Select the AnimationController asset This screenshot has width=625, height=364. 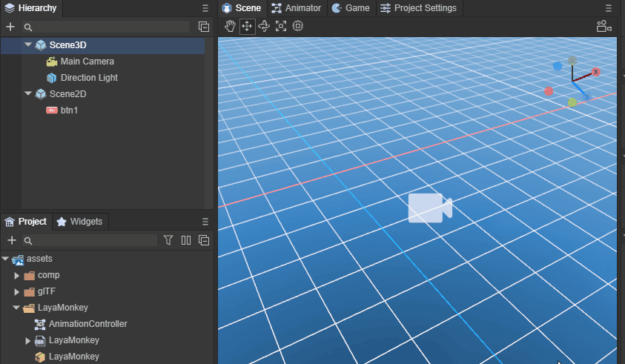pos(87,324)
